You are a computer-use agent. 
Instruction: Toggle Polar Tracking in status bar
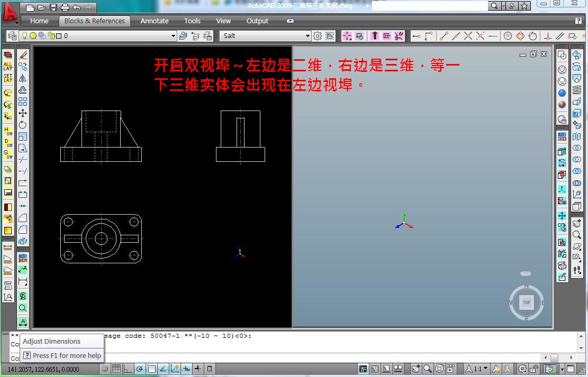pos(140,369)
